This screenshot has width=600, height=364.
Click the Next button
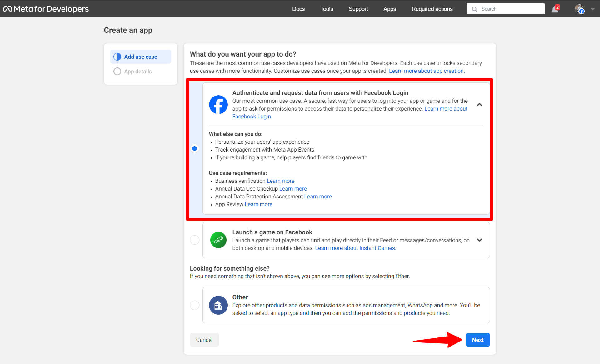[477, 340]
